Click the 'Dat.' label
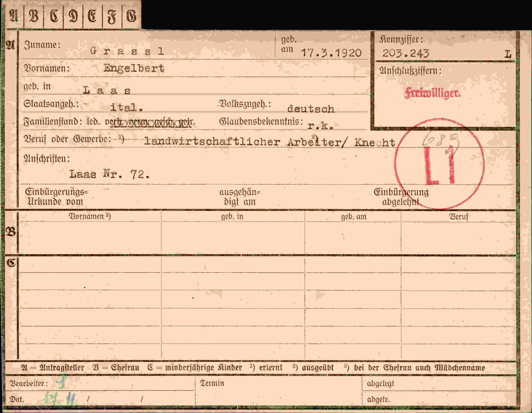This screenshot has height=413, width=532. coord(16,399)
